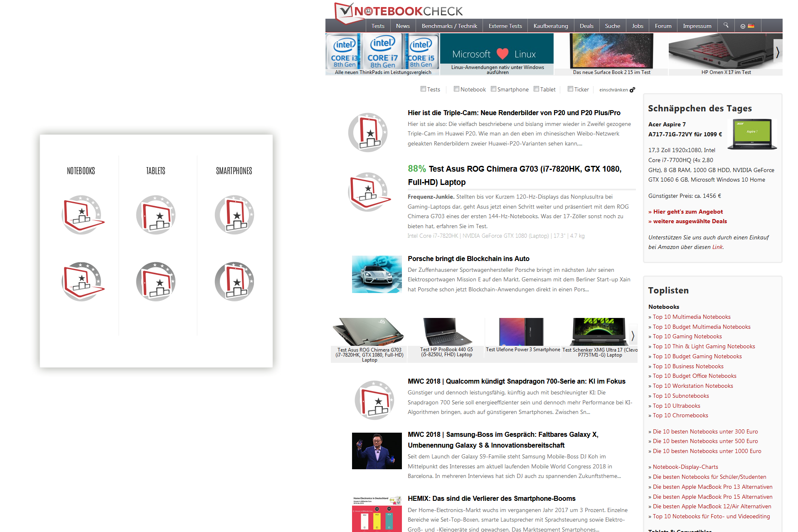Screen dimensions: 798x532
Task: Open Test Asus ROG Chimera G703 carousel item
Action: coord(369,340)
